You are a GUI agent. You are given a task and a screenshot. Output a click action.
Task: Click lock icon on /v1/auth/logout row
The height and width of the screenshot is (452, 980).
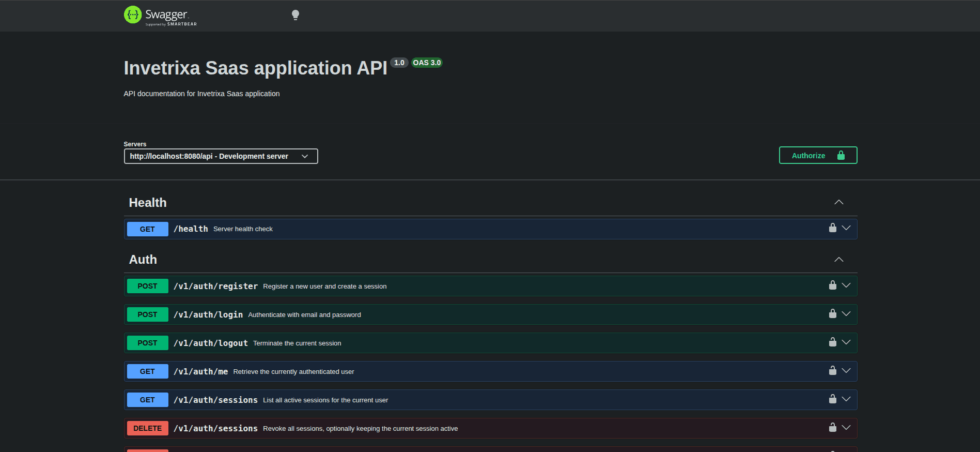(832, 342)
